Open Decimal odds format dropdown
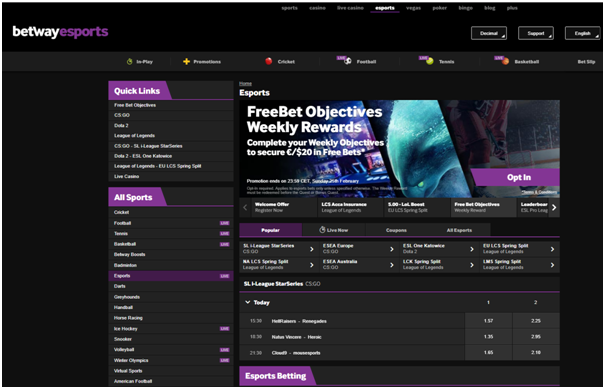Screen dimensions: 606x389 coord(489,33)
